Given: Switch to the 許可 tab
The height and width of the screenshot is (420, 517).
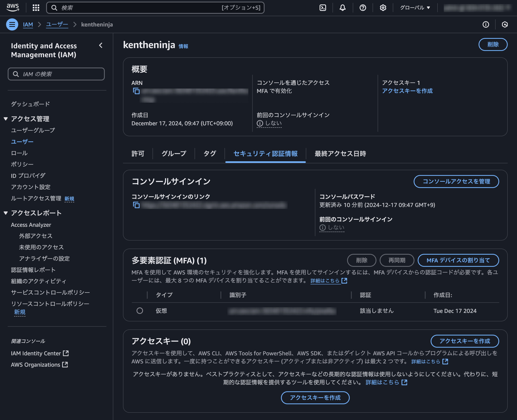Looking at the screenshot, I should [x=138, y=154].
